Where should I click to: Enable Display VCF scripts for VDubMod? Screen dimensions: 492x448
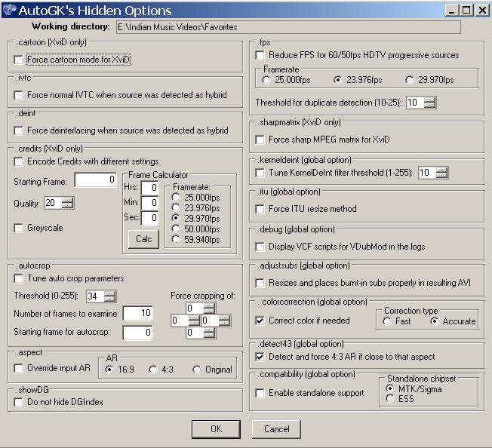(x=260, y=247)
